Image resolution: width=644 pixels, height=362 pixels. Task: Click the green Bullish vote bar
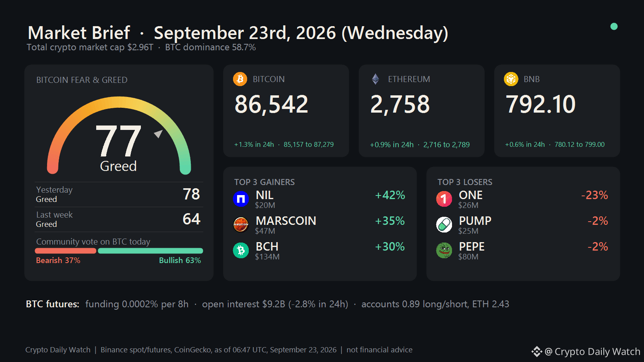151,251
